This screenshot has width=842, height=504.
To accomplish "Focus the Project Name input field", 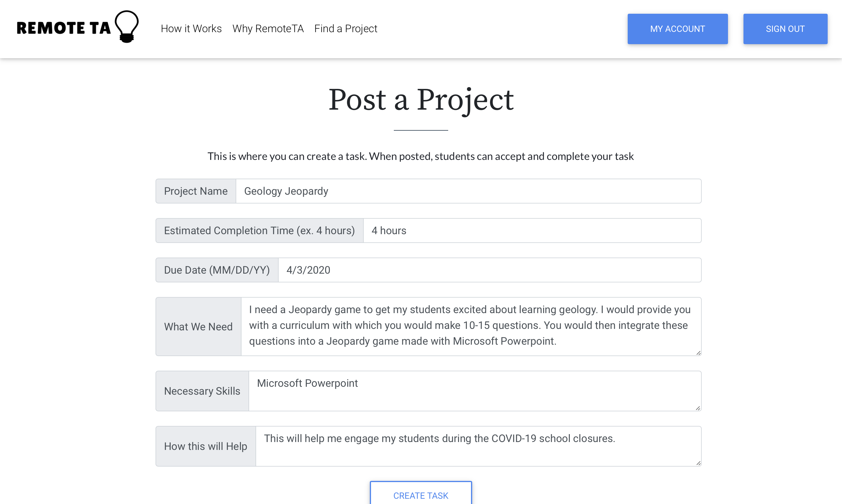I will click(x=468, y=191).
